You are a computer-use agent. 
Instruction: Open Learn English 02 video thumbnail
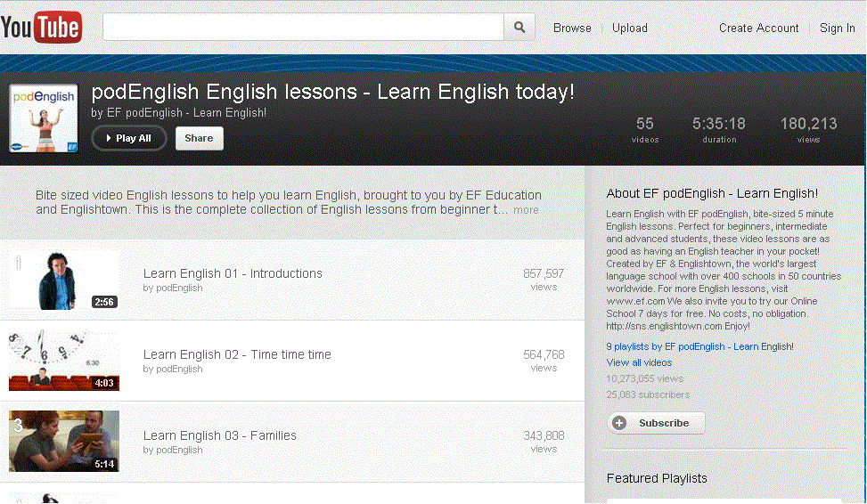pos(64,361)
